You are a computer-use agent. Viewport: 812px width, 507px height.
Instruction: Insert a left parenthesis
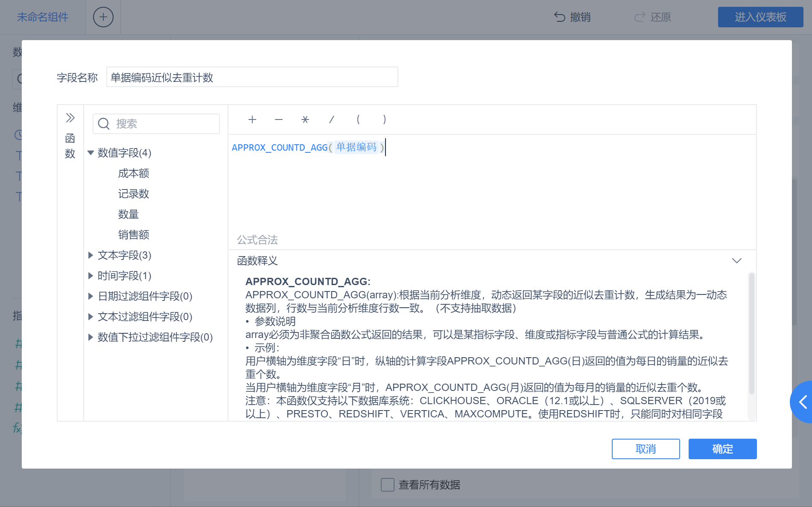click(x=358, y=119)
